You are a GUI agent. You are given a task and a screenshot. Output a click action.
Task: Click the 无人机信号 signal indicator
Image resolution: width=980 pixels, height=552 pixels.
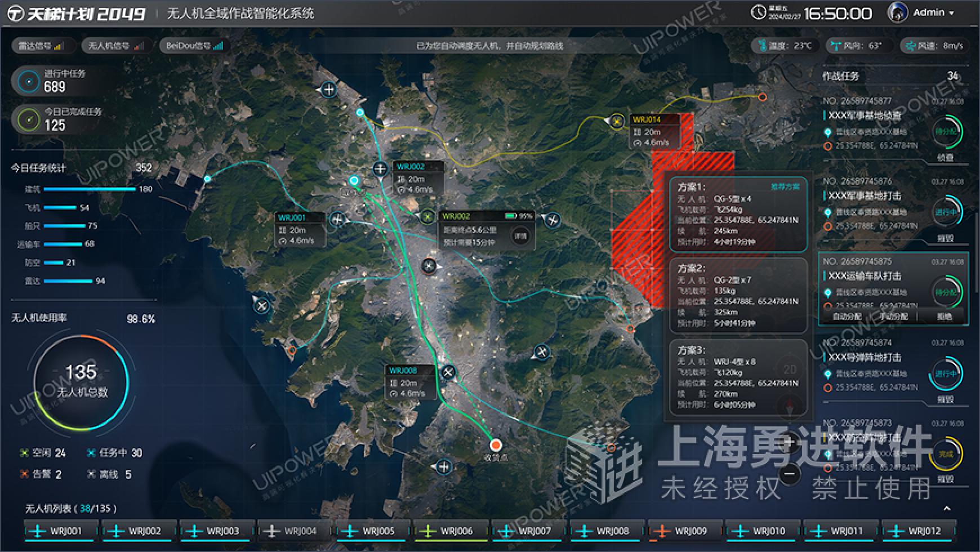coord(115,46)
